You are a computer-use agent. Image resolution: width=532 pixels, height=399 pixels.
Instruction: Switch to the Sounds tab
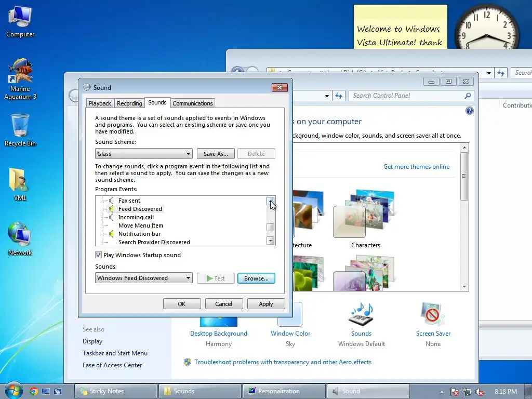click(157, 102)
